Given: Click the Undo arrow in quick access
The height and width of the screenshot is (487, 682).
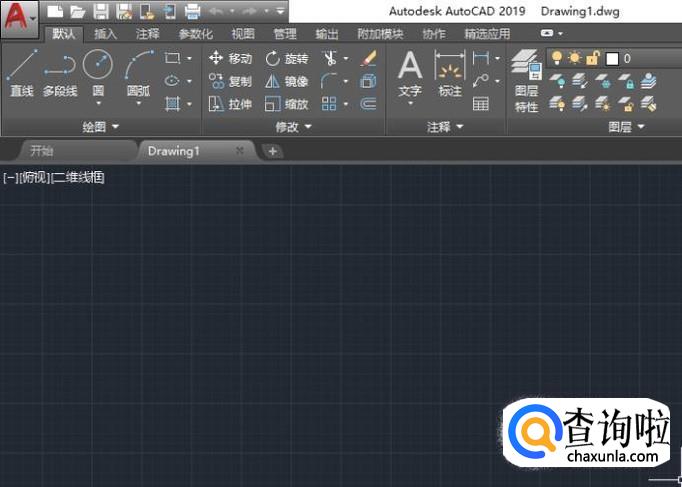Looking at the screenshot, I should 216,11.
